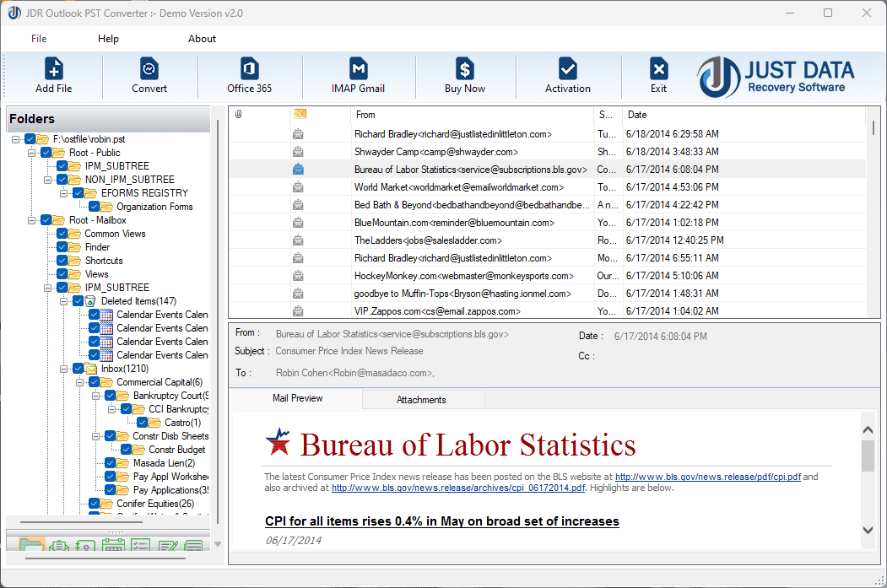Click the Add File toolbar icon
This screenshot has height=588, width=887.
pyautogui.click(x=53, y=76)
